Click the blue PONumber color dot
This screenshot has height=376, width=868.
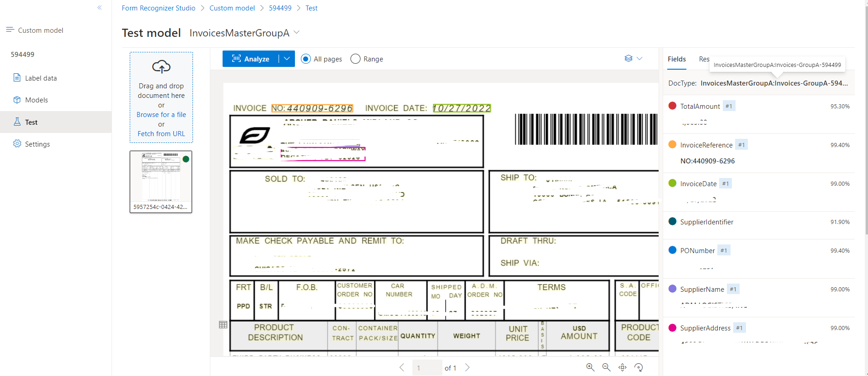672,250
